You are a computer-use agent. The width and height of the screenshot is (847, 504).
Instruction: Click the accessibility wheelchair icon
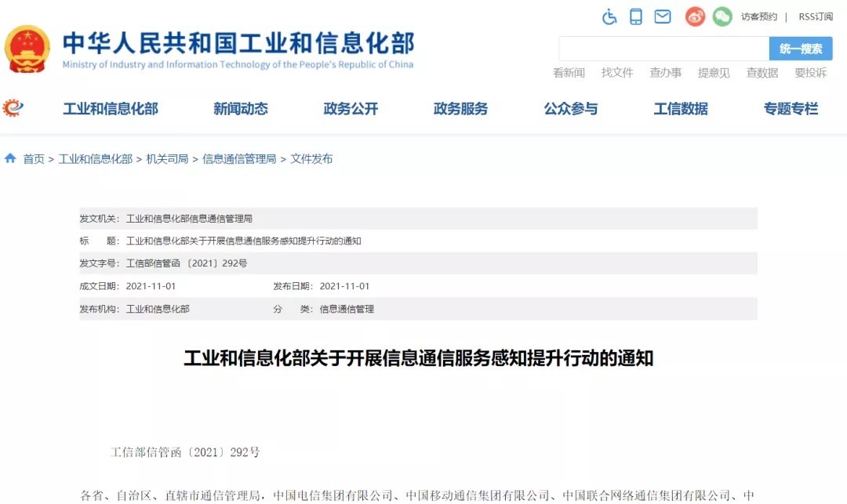(x=609, y=16)
